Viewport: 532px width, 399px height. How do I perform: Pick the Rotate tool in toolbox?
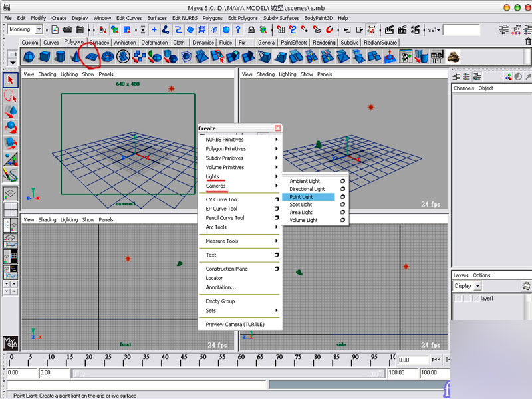coord(11,126)
